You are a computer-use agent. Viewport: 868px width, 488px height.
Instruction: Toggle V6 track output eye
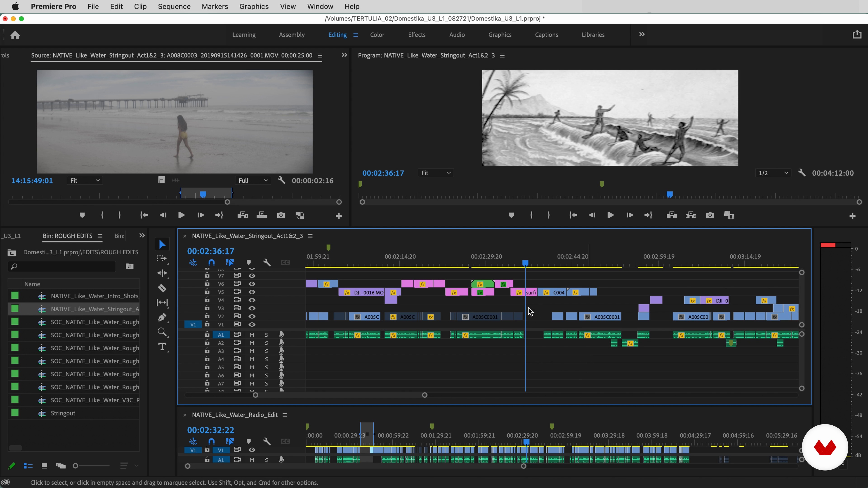tap(252, 284)
